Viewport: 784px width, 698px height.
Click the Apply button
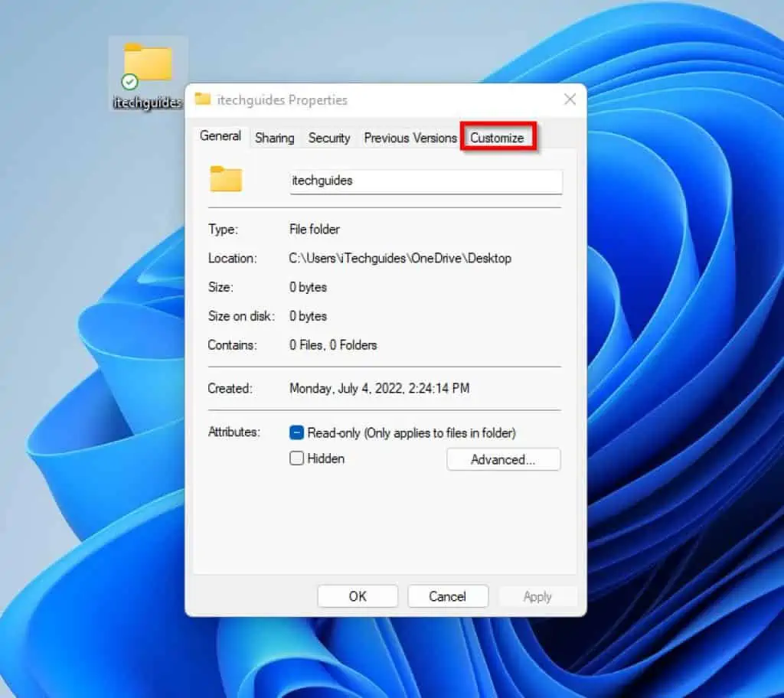tap(538, 596)
